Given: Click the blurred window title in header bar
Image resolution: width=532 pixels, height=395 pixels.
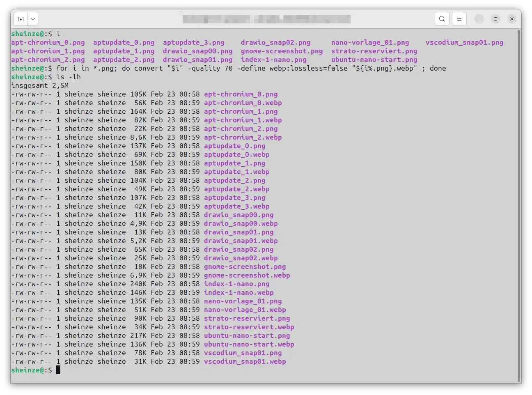Looking at the screenshot, I should (x=266, y=19).
